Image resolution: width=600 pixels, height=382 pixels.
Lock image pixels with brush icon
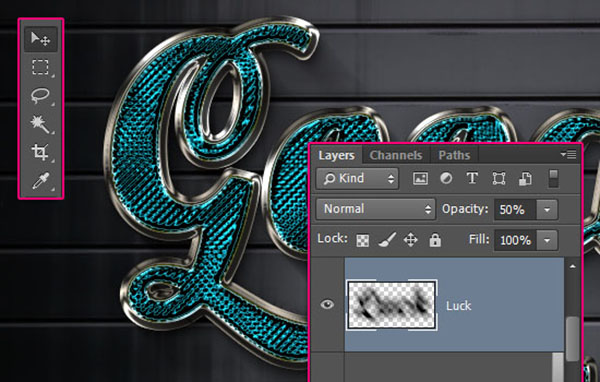386,240
